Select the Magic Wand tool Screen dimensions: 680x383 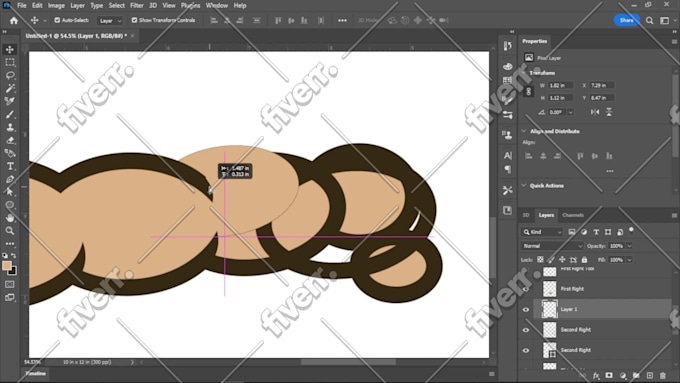[10, 88]
